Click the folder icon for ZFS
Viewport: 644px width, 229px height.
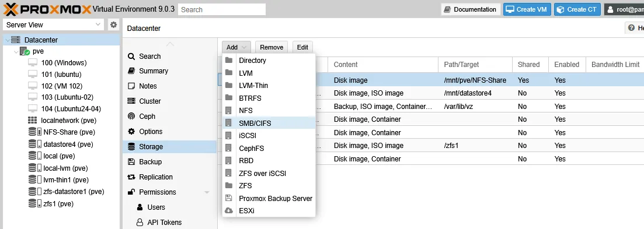click(x=229, y=185)
